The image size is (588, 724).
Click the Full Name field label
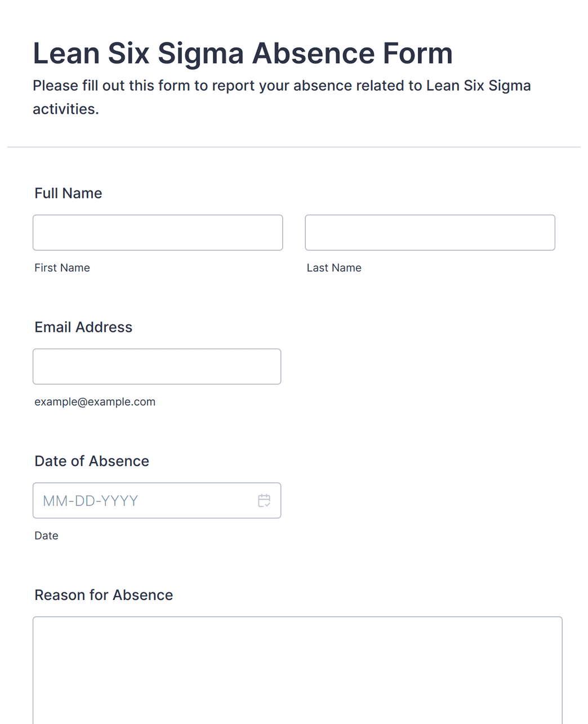click(68, 193)
